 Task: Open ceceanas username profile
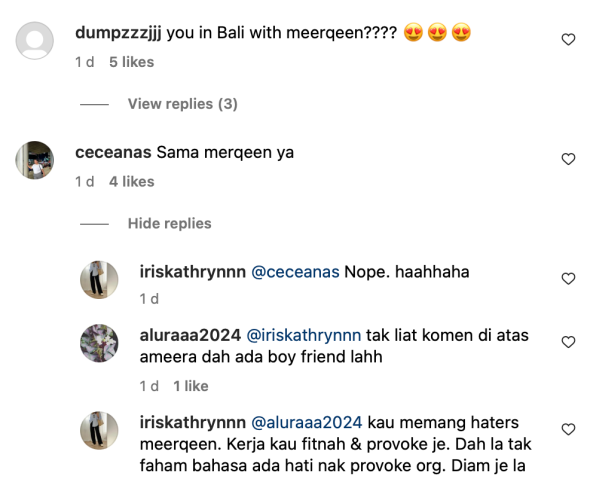coord(113,152)
